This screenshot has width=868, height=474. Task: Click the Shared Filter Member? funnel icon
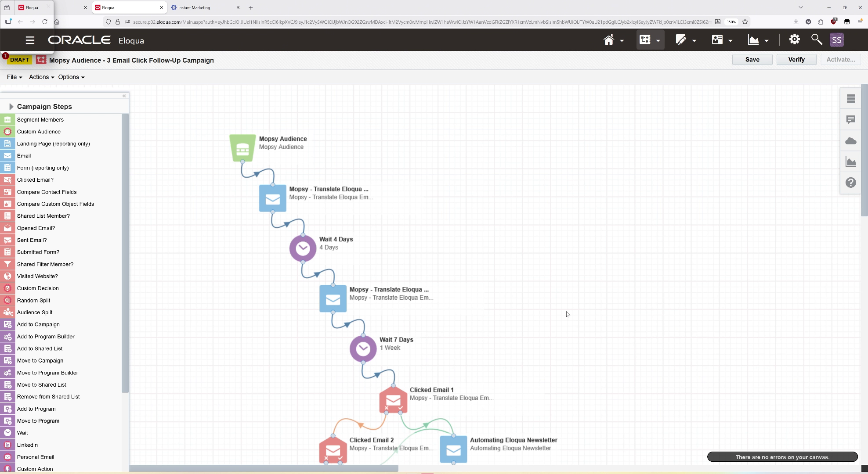(7, 264)
